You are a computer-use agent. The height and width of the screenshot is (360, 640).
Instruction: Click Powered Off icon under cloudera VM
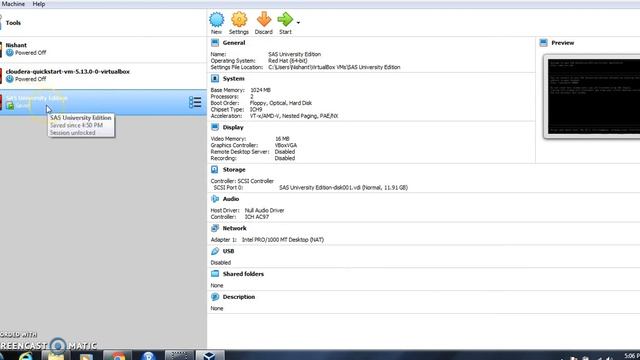(10, 79)
